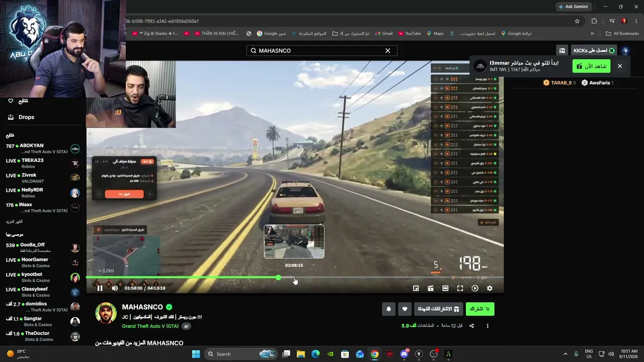This screenshot has width=644, height=362.
Task: Open GooBa_Off recommended channel
Action: click(x=42, y=248)
